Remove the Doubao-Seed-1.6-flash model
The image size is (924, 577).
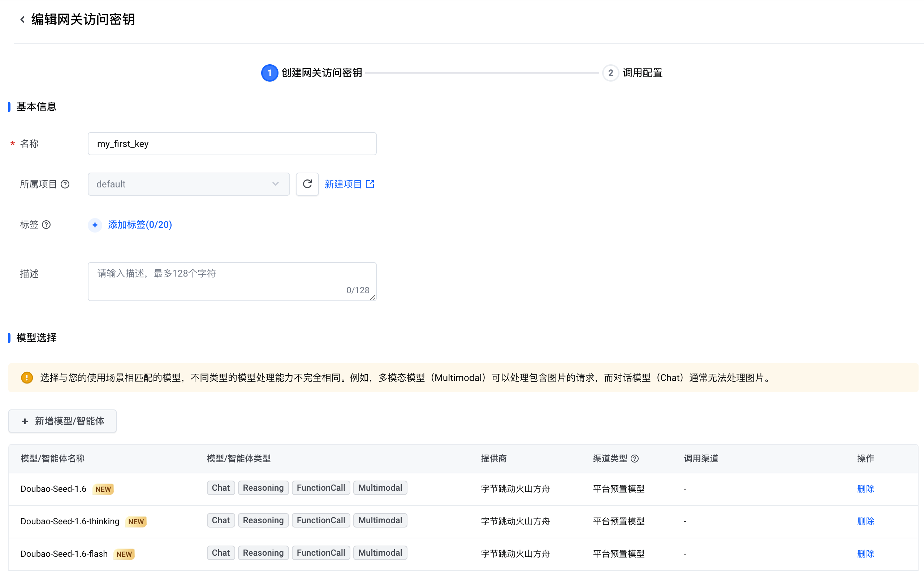[x=865, y=554]
